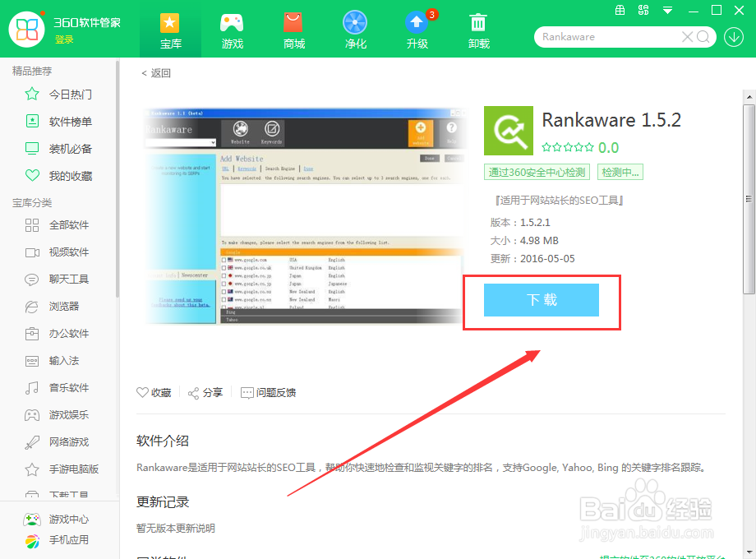Open the 宝库 tab
The image size is (756, 559).
pos(170,30)
